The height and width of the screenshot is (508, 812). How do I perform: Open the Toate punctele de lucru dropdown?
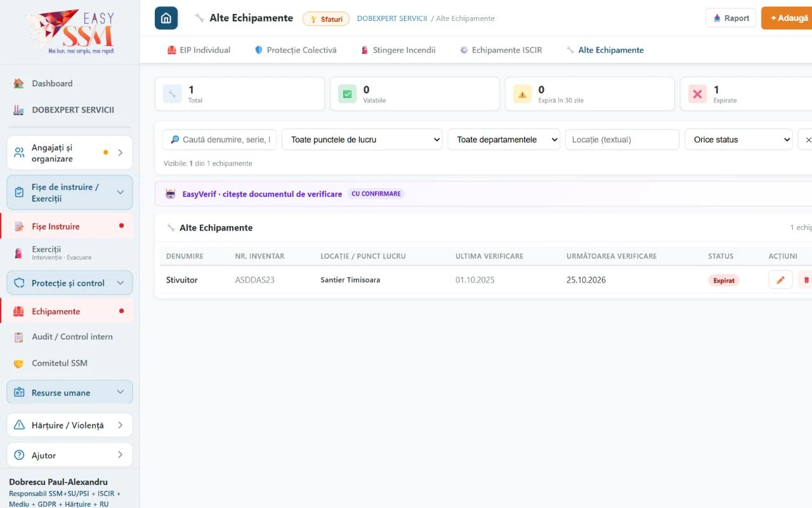[362, 140]
